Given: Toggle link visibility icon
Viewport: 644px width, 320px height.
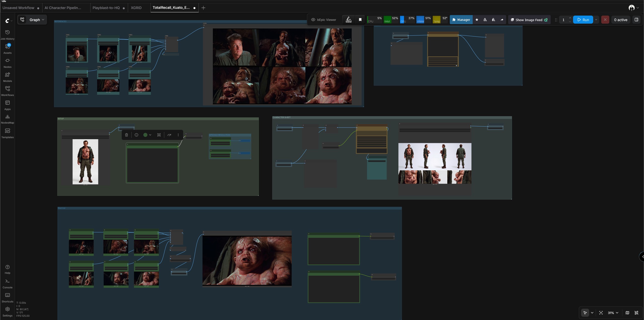Looking at the screenshot, I should [636, 313].
